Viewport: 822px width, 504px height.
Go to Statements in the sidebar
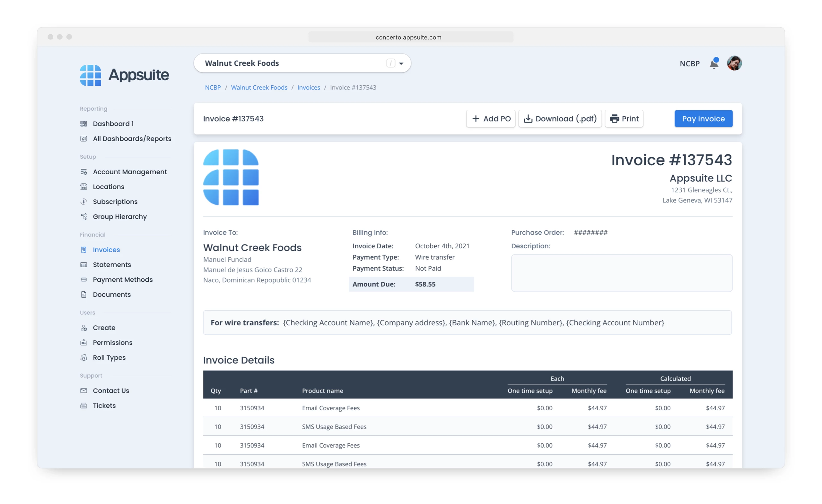[x=112, y=265]
